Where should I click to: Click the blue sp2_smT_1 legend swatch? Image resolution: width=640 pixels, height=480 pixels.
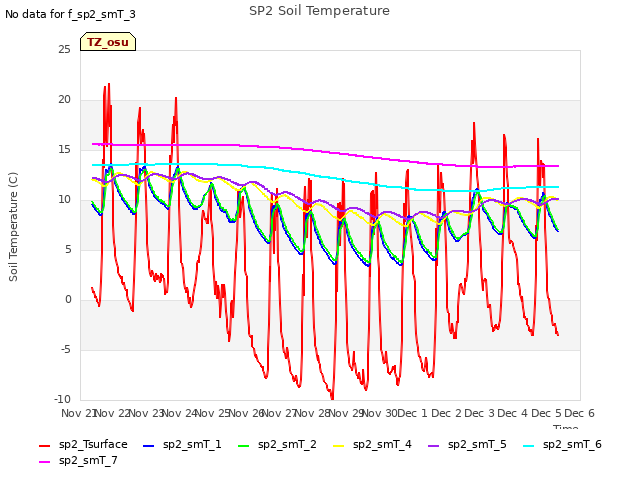click(x=148, y=446)
